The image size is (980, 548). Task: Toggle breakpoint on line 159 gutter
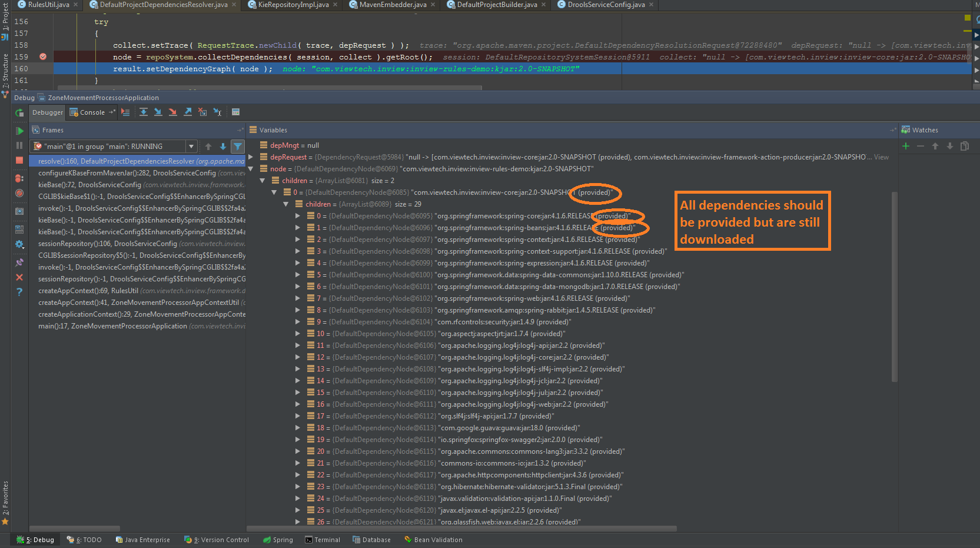[x=43, y=57]
